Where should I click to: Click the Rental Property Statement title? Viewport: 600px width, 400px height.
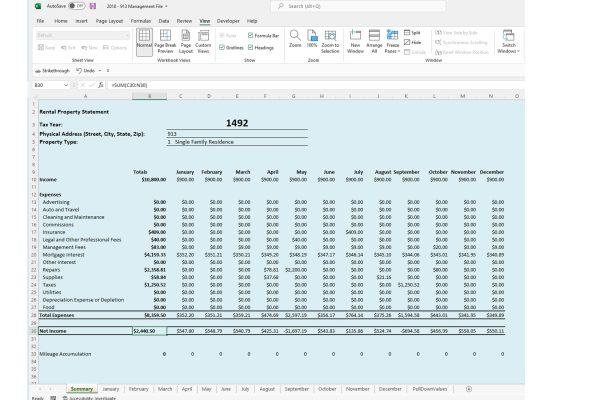click(74, 112)
